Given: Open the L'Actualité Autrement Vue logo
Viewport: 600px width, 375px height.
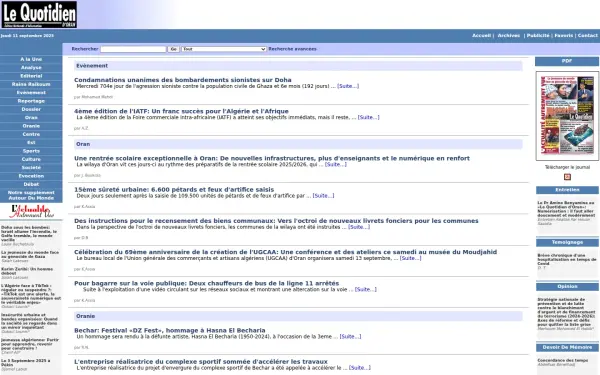Looking at the screenshot, I should (31, 211).
